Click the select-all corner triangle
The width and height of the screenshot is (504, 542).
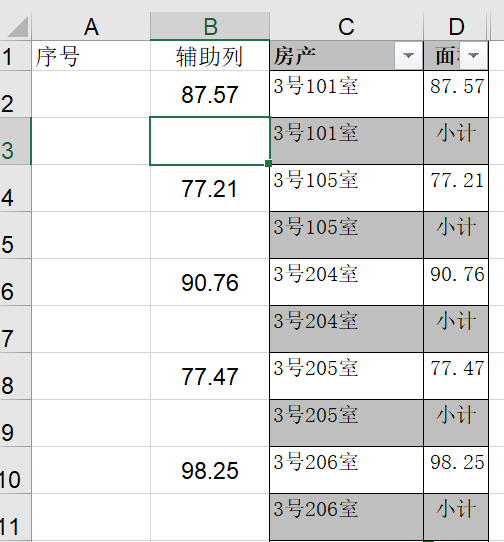(x=17, y=27)
